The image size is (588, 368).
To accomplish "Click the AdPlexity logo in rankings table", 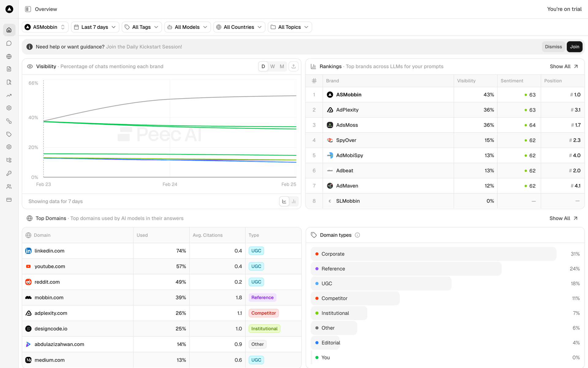I will pyautogui.click(x=330, y=110).
